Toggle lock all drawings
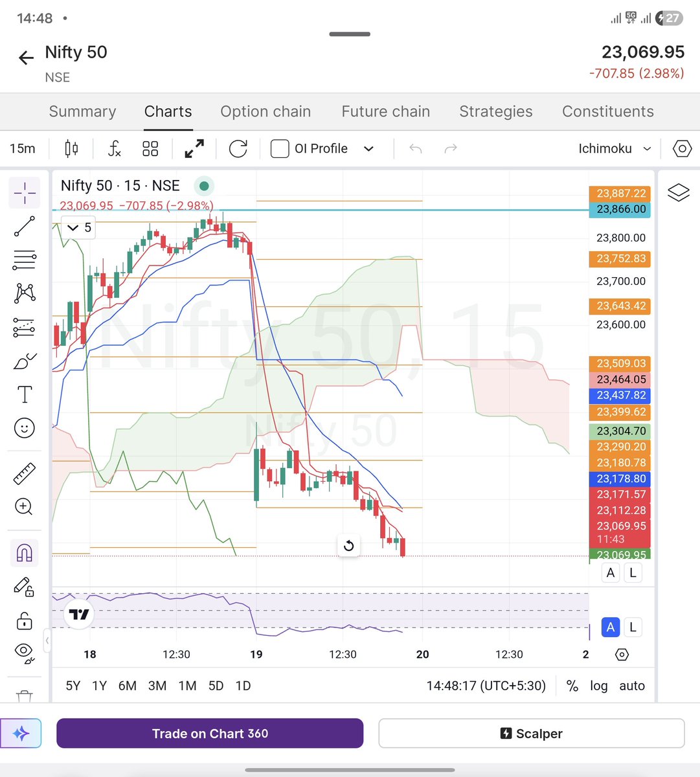This screenshot has width=700, height=777. click(25, 621)
